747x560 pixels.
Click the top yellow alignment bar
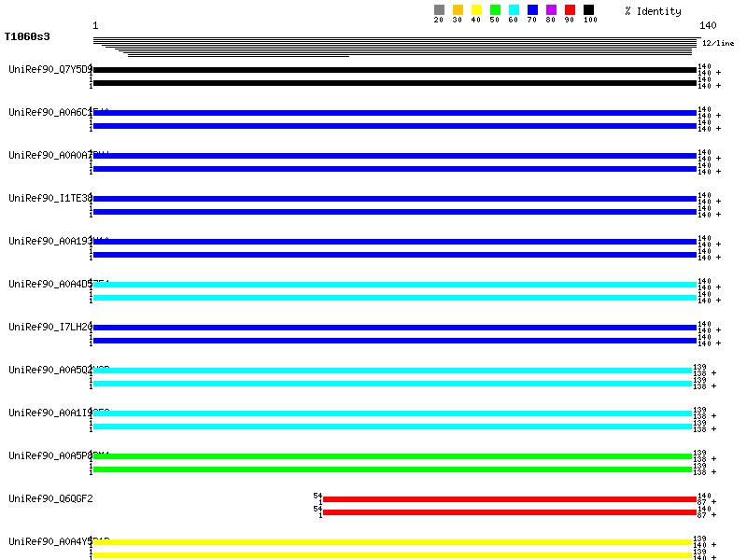point(392,542)
